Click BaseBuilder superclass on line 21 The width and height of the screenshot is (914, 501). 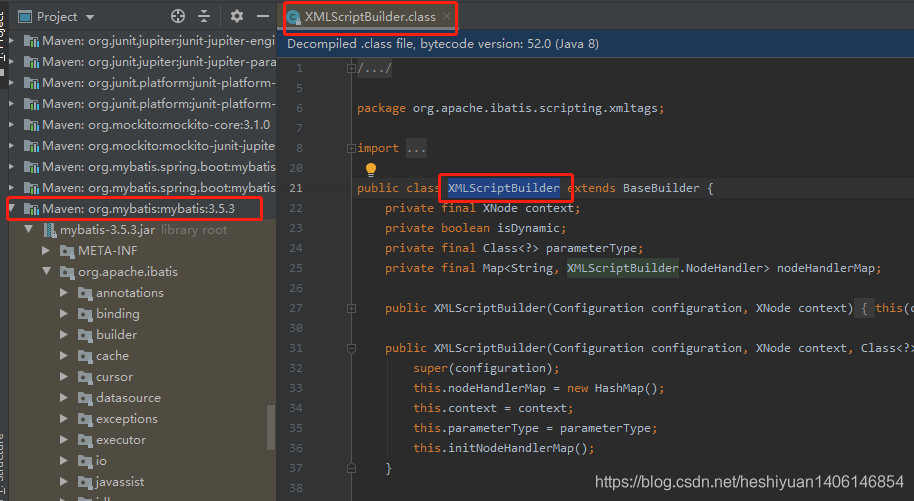click(661, 188)
